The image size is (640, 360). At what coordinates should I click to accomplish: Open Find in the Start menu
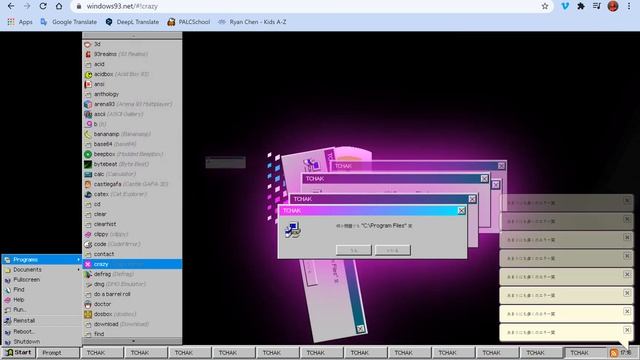(41, 289)
